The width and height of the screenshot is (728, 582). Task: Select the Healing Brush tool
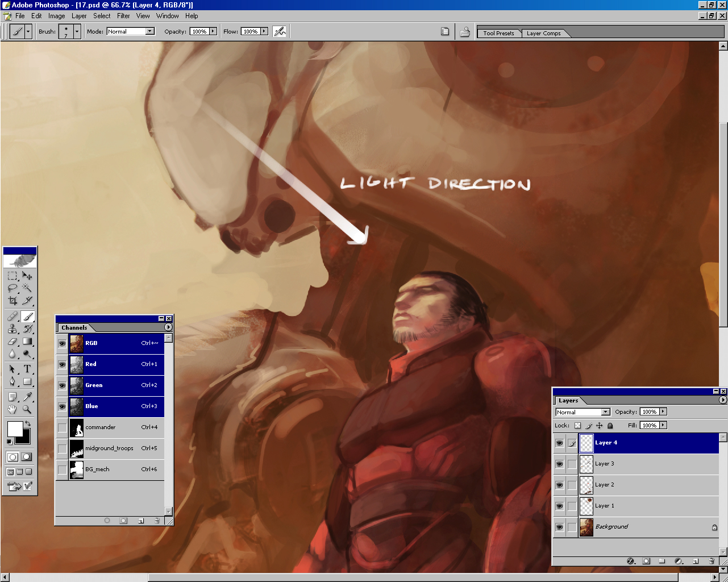[13, 317]
